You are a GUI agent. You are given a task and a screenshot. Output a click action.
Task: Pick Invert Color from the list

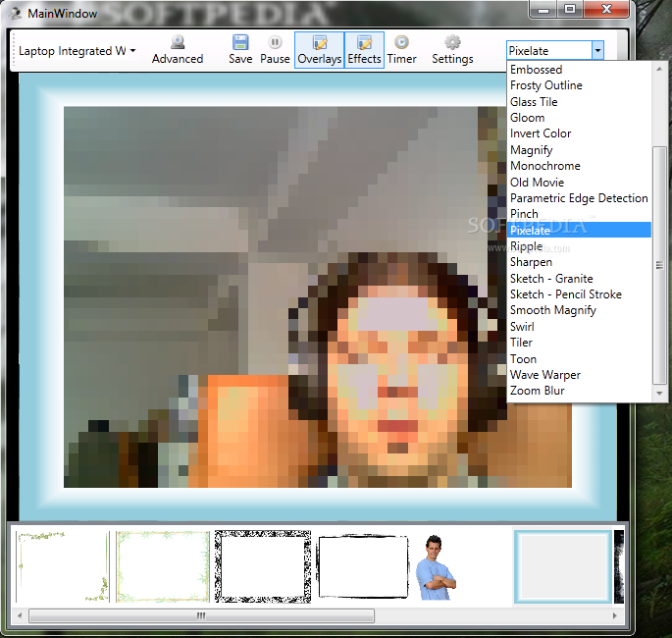[x=579, y=133]
